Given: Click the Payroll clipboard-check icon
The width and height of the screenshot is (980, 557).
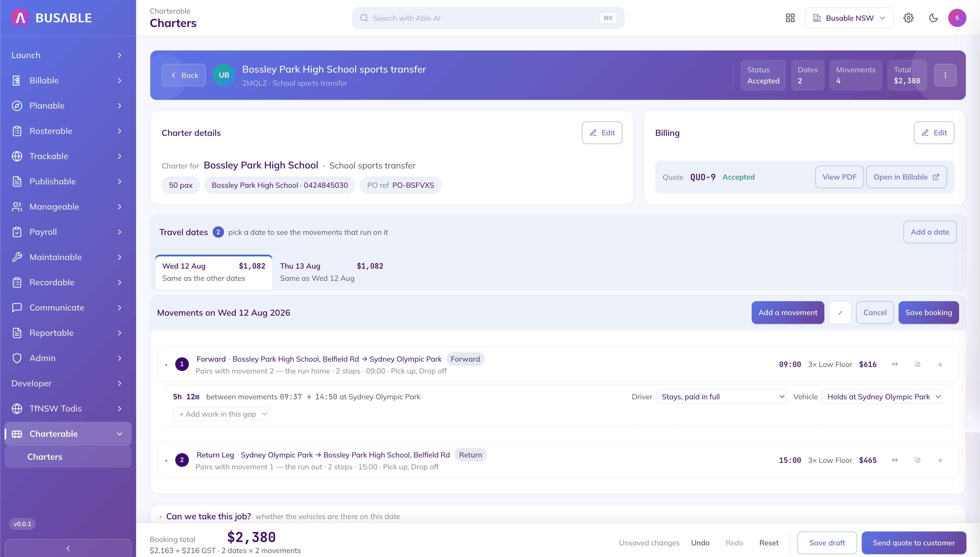Looking at the screenshot, I should (x=17, y=232).
